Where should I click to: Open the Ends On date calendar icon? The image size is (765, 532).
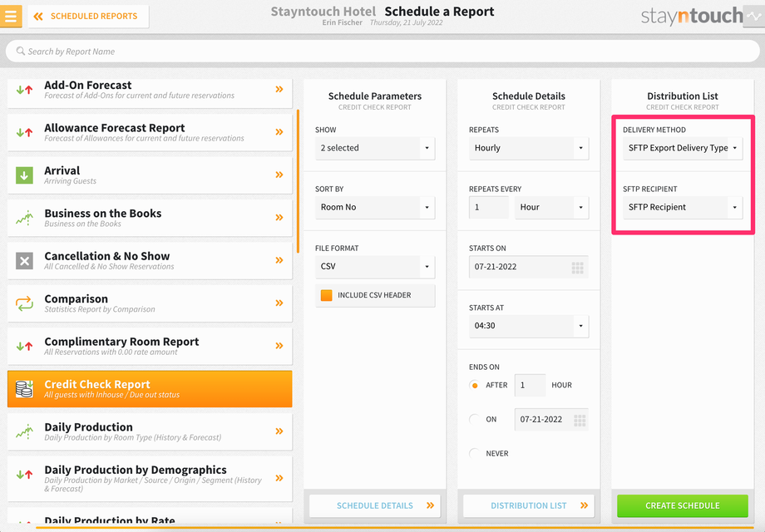[580, 421]
